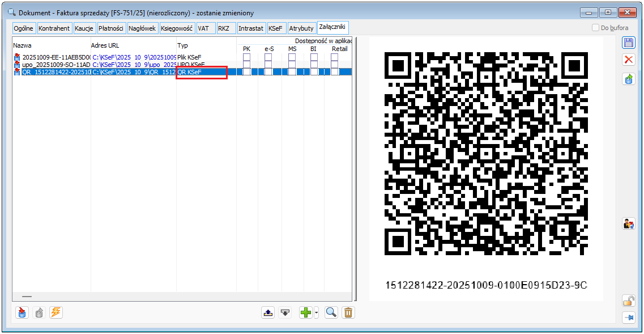Click the magnifier preview attachment icon

pos(331,312)
